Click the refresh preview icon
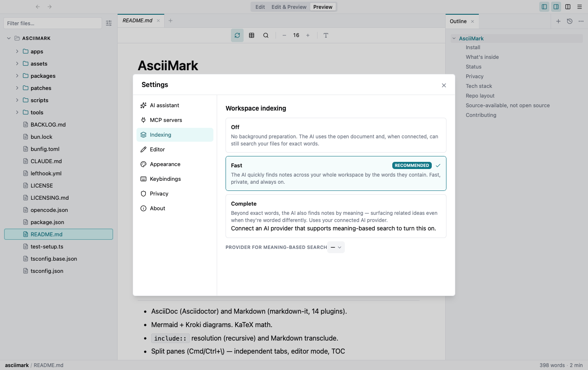588x370 pixels. tap(237, 35)
